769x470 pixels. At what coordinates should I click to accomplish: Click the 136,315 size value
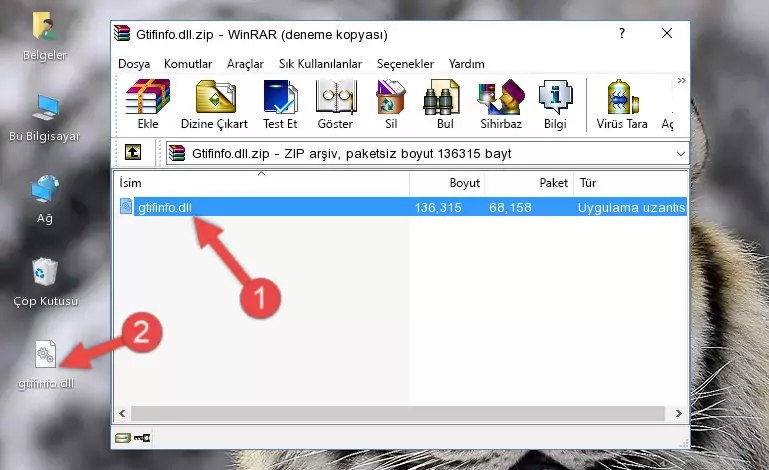(x=438, y=208)
